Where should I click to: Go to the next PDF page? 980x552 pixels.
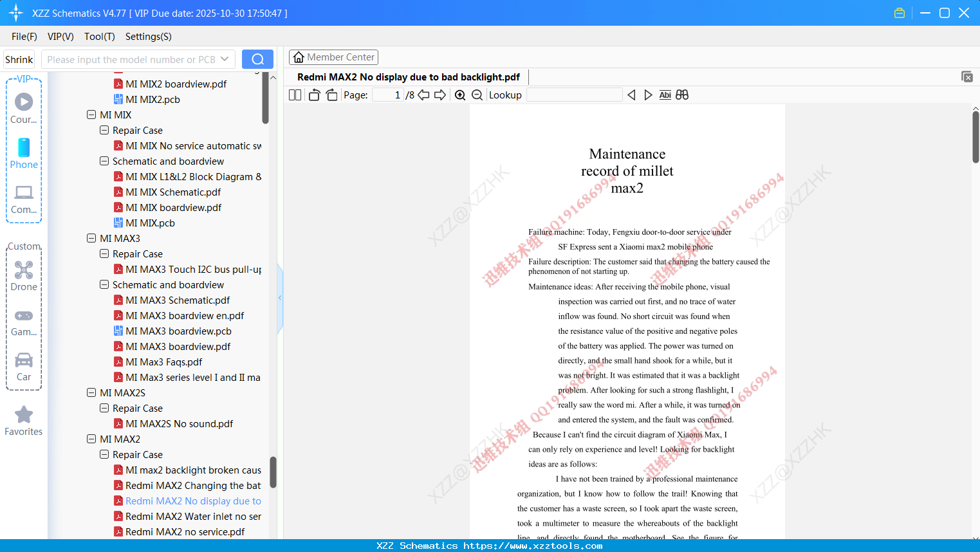(440, 95)
